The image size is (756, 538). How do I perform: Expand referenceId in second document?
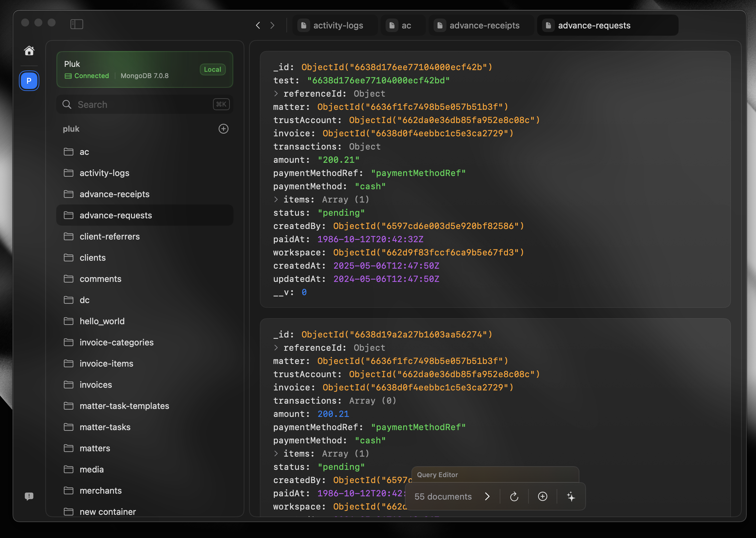pos(276,347)
